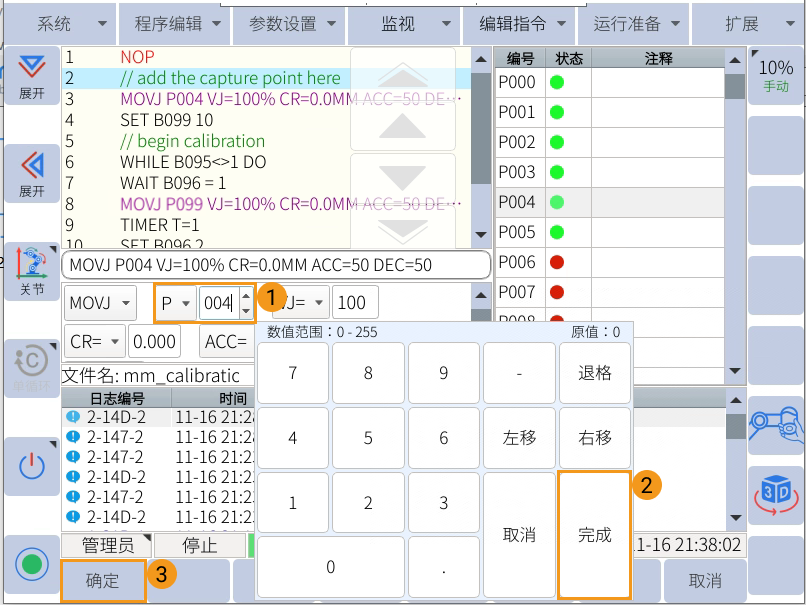Click the CR value 0.000 field
The image size is (806, 605).
[x=154, y=341]
